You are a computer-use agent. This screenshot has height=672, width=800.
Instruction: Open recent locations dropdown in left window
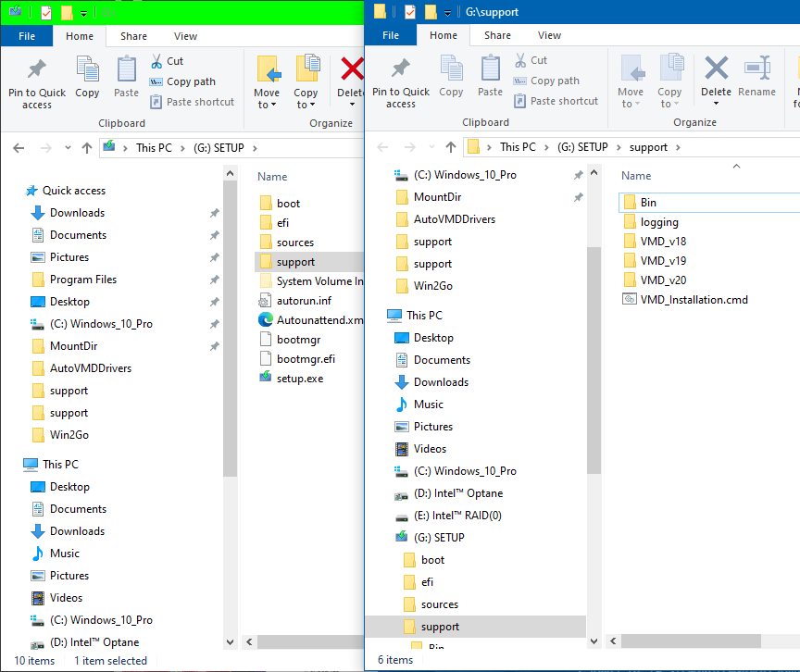point(68,148)
